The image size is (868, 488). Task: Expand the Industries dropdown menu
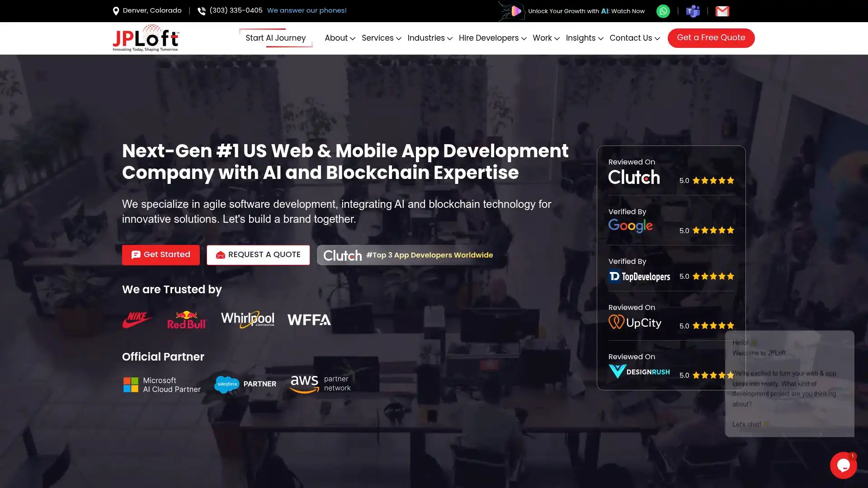[x=429, y=38]
